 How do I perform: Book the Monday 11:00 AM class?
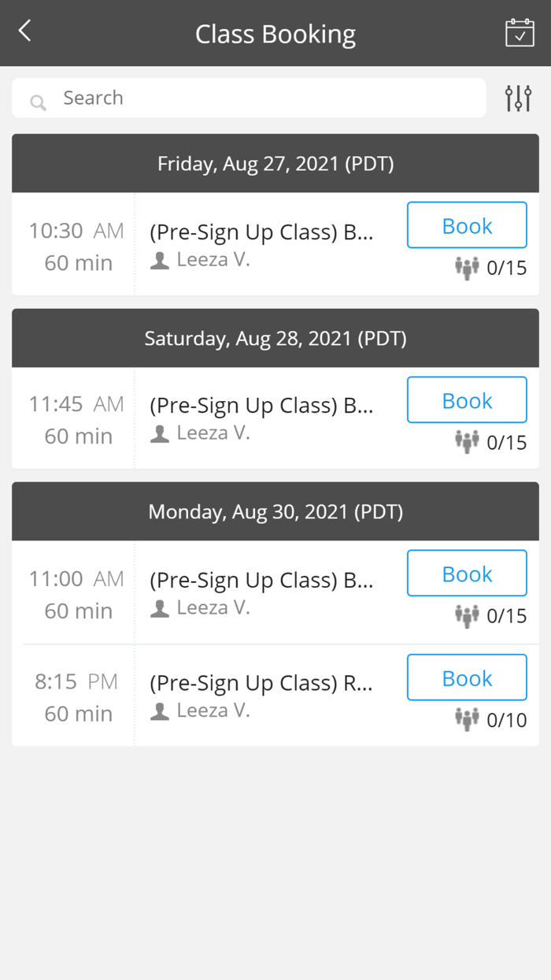tap(467, 574)
